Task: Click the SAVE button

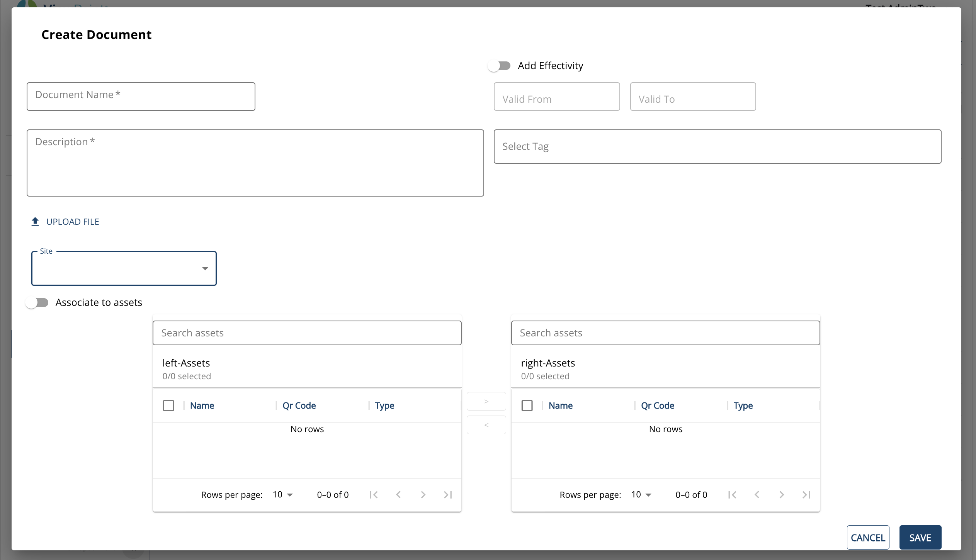Action: pos(920,537)
